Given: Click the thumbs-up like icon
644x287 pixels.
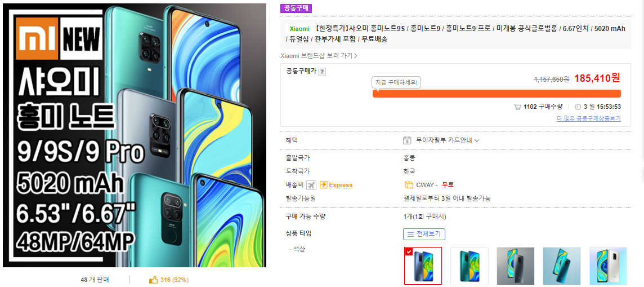Looking at the screenshot, I should click(154, 280).
